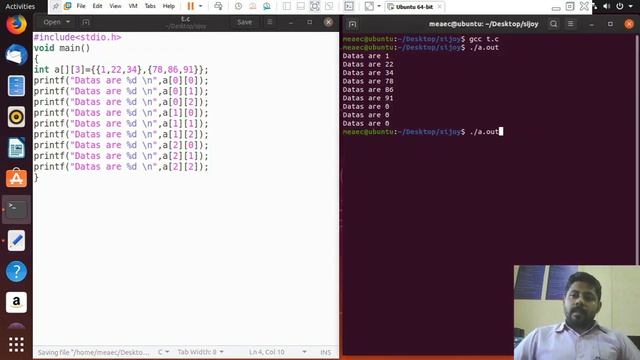Open the gedit hamburger menu

click(x=270, y=22)
